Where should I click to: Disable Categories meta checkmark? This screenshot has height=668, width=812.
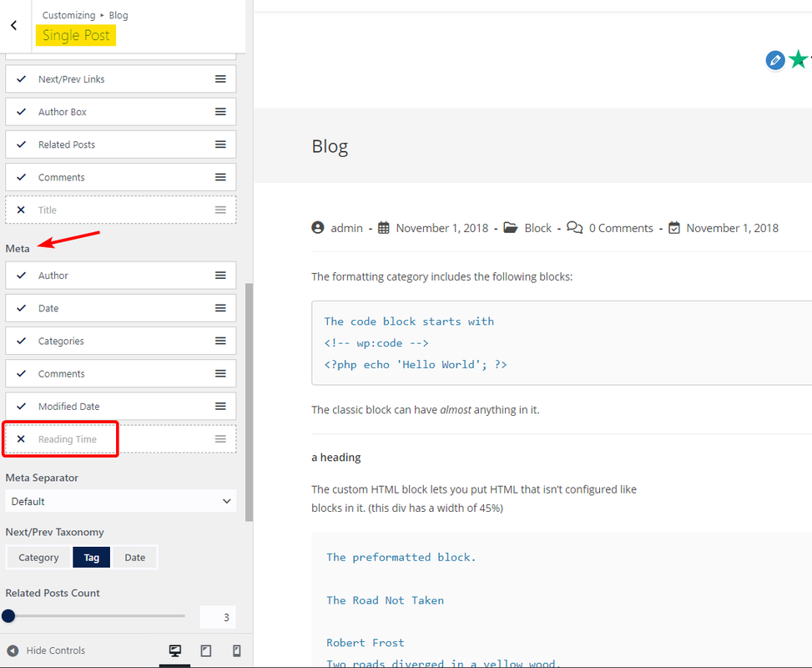(21, 341)
